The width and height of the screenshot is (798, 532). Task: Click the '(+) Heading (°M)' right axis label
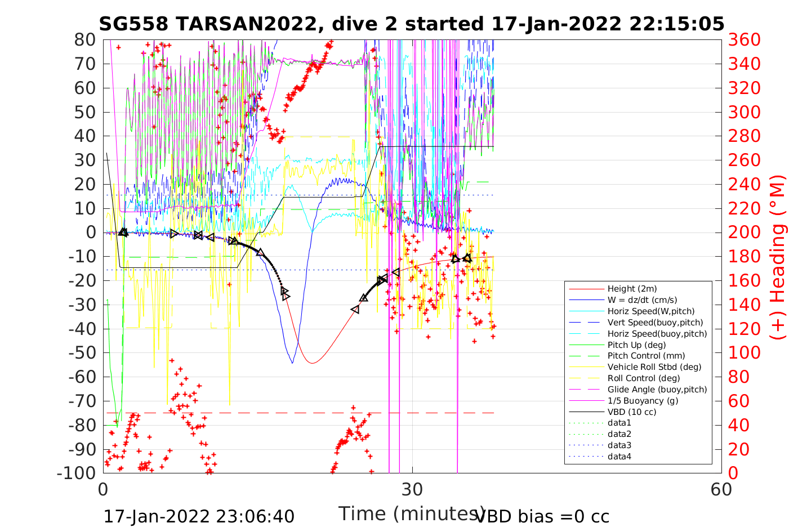[x=778, y=257]
